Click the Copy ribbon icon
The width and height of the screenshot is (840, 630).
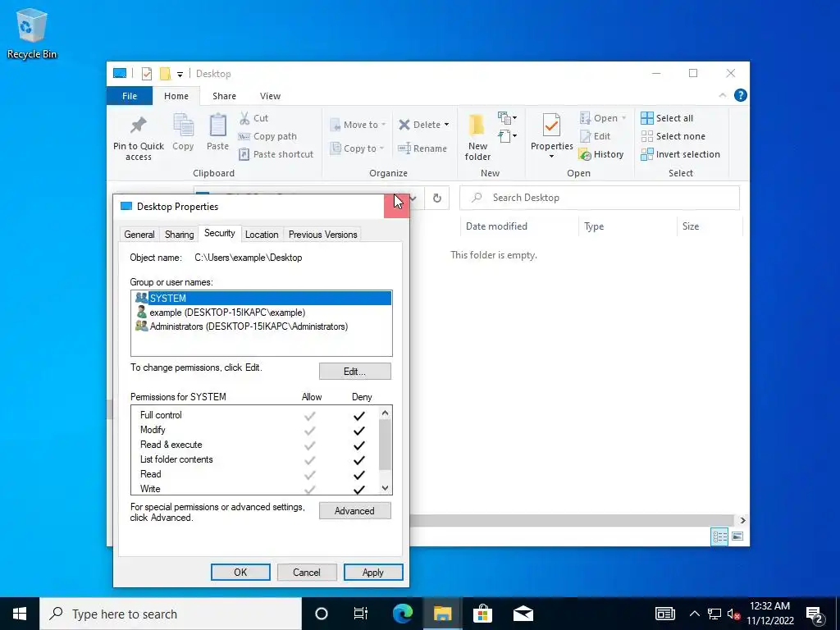coord(183,132)
